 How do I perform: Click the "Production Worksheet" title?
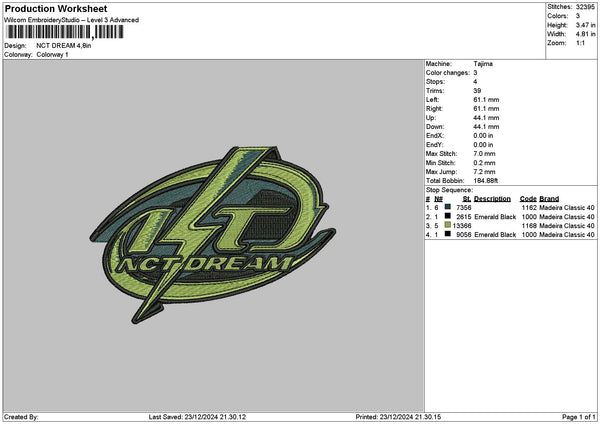click(56, 9)
